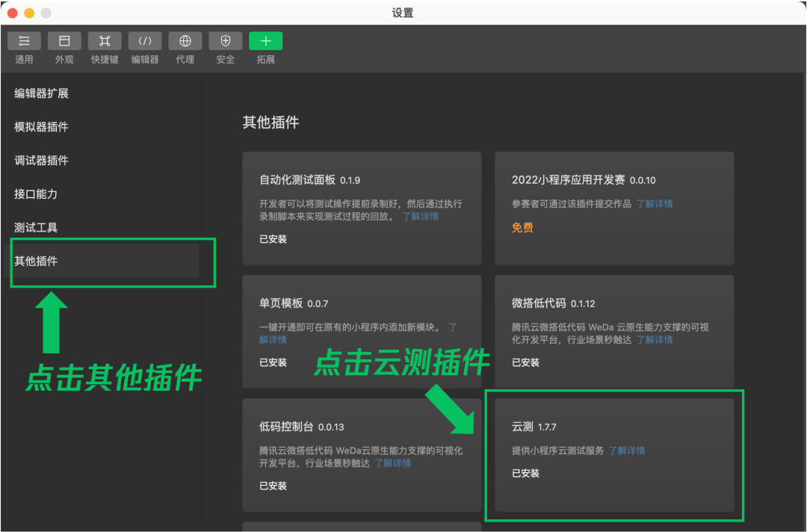Image resolution: width=807 pixels, height=532 pixels.
Task: Open 了解详情 link for 自动化测试面板
Action: (x=421, y=217)
